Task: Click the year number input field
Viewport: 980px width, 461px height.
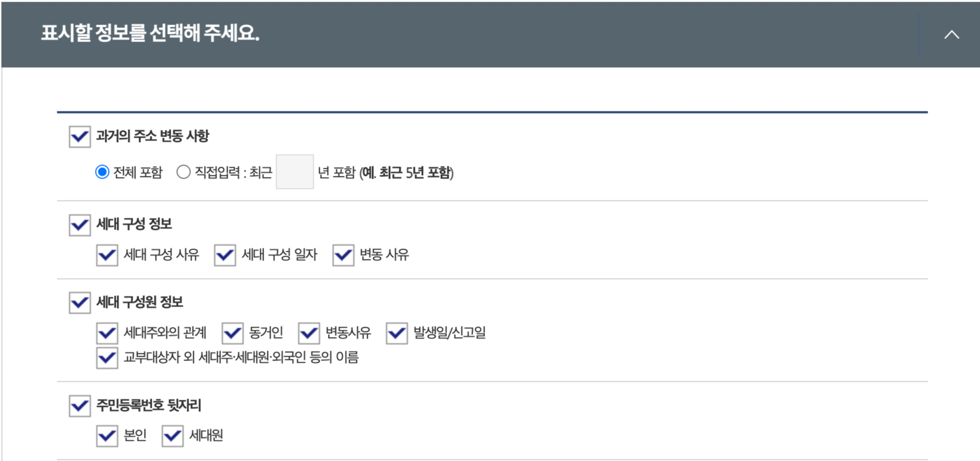Action: (295, 173)
